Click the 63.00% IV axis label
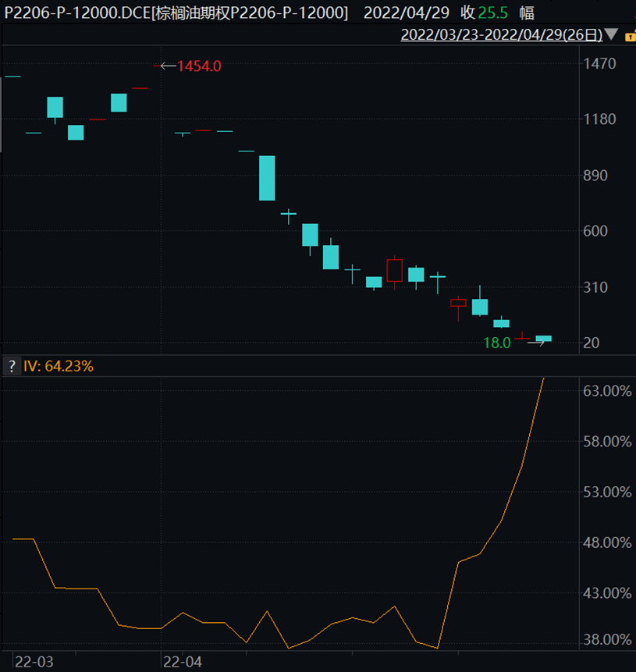636x672 pixels. pyautogui.click(x=607, y=391)
